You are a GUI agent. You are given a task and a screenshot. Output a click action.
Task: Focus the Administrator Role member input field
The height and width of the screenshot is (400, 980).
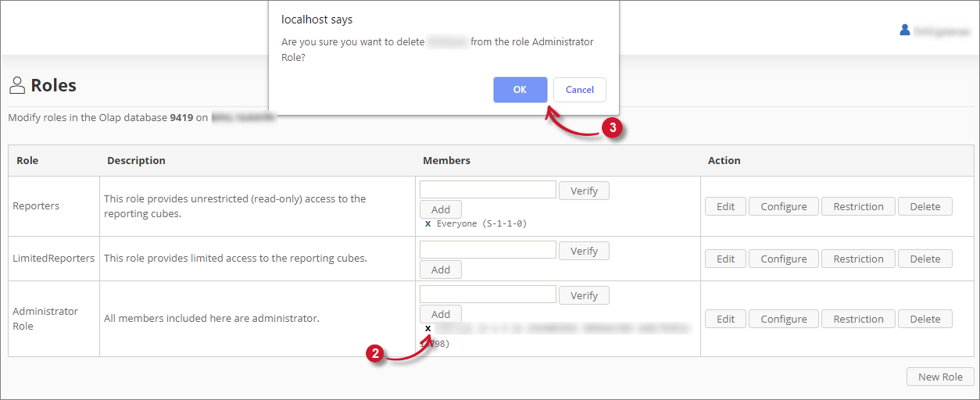pyautogui.click(x=488, y=295)
